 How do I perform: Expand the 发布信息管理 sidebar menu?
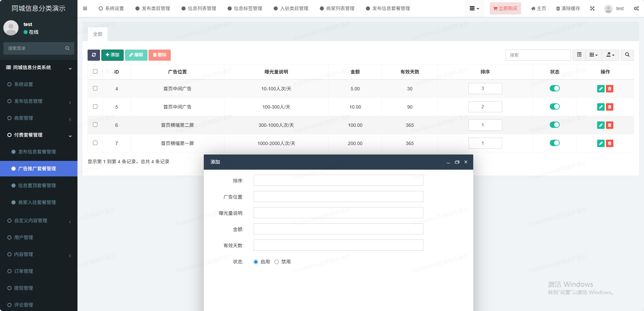[39, 101]
